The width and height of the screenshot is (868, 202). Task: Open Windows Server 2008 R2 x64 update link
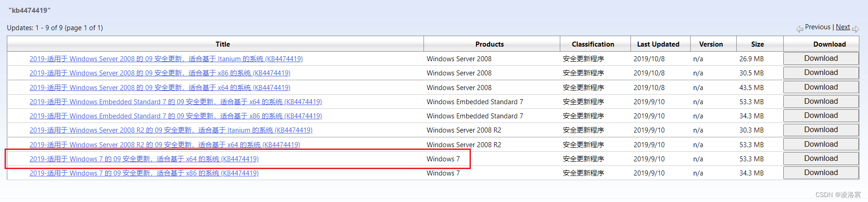165,145
